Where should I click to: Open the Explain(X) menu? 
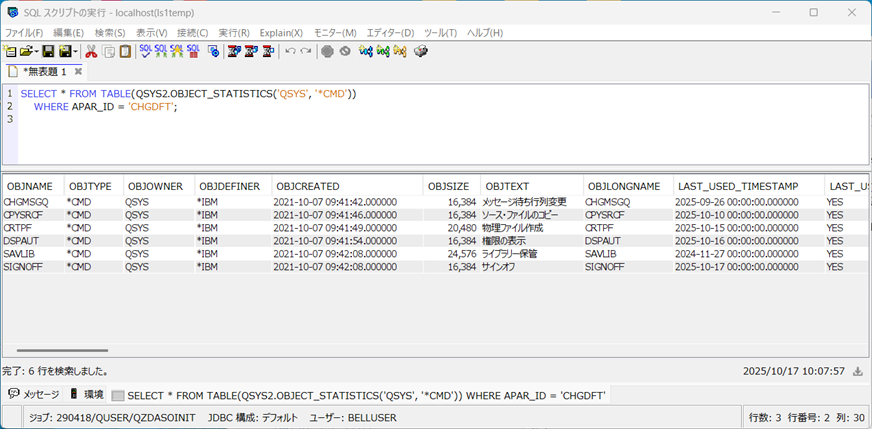[x=281, y=33]
